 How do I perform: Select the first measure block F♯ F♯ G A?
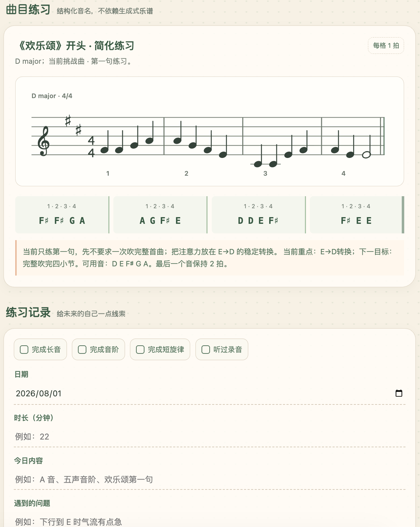62,215
